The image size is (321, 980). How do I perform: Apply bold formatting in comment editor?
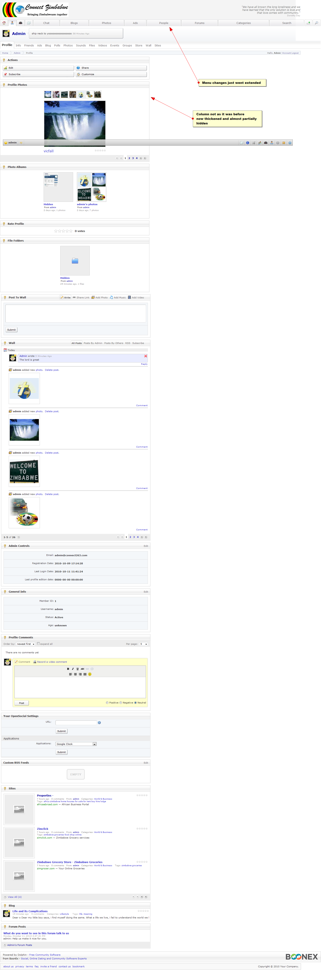(x=68, y=669)
